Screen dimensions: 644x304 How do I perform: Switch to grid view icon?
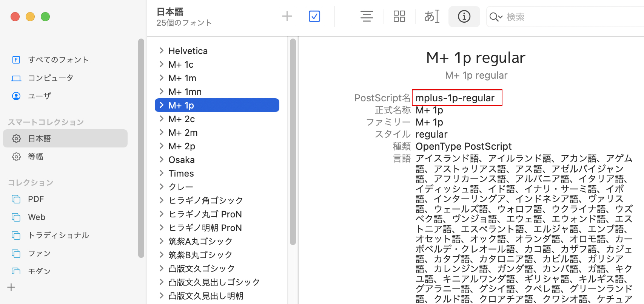pos(399,16)
